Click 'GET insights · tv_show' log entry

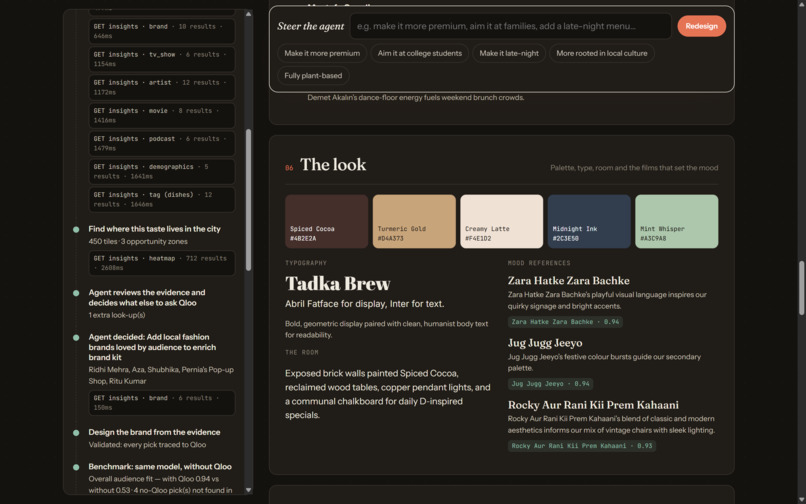click(x=162, y=59)
